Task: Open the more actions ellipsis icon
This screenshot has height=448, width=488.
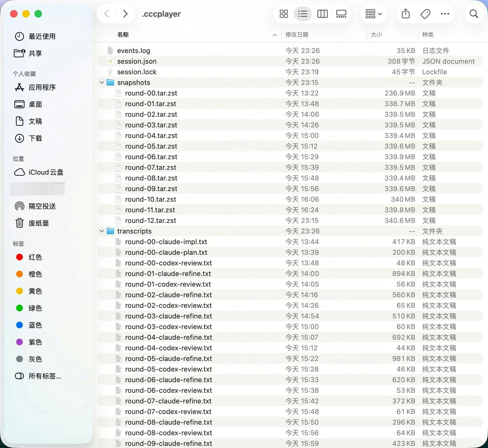Action: 445,14
